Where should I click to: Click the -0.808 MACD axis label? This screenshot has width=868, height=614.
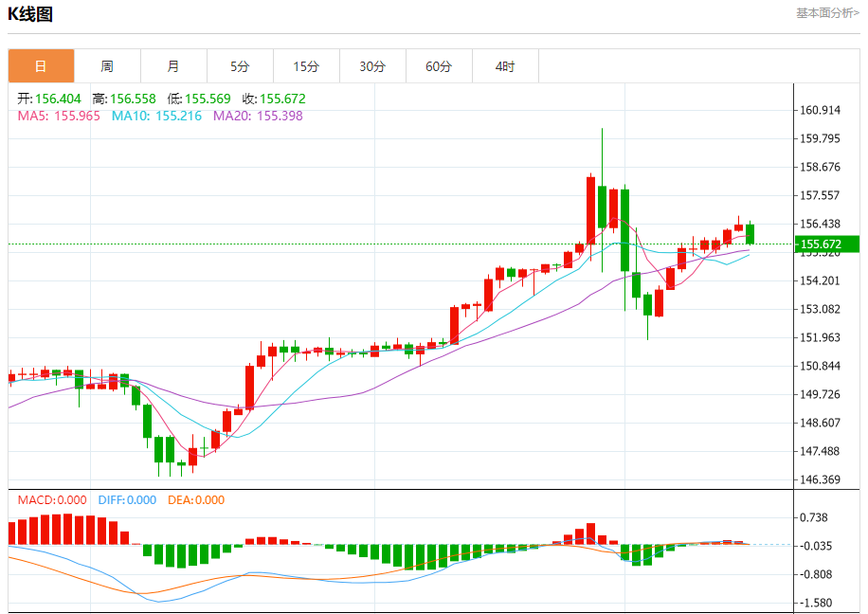click(x=816, y=574)
